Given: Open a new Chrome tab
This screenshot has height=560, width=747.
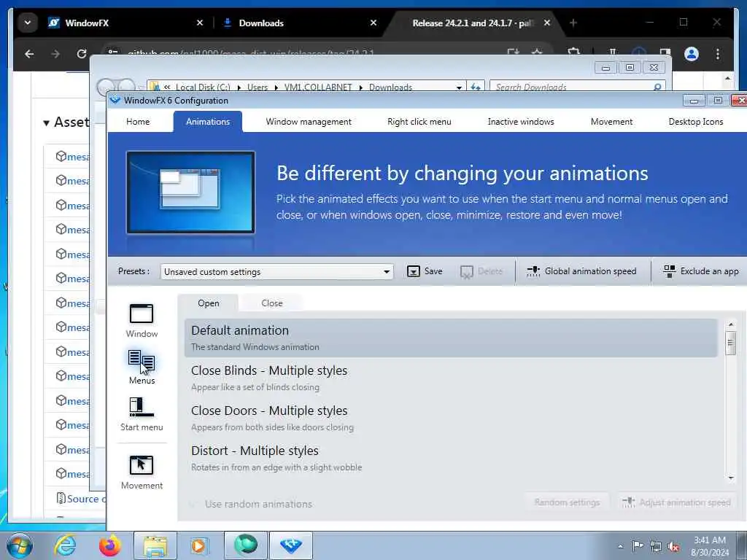Looking at the screenshot, I should click(573, 23).
